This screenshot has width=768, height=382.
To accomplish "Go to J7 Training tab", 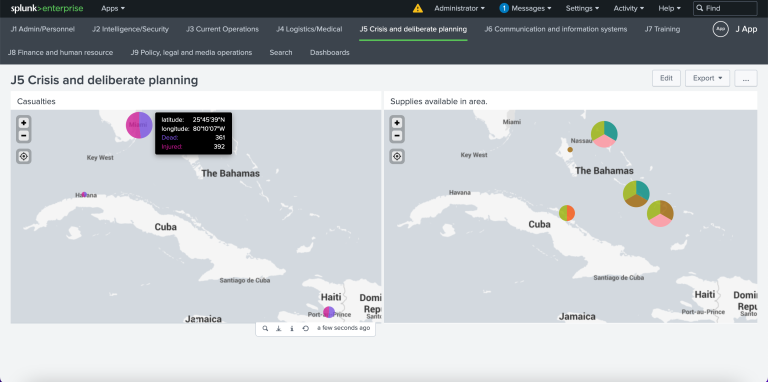I will click(662, 29).
